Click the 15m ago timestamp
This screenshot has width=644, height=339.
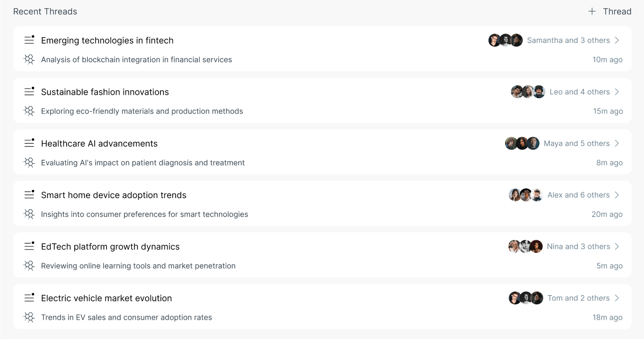[x=608, y=111]
